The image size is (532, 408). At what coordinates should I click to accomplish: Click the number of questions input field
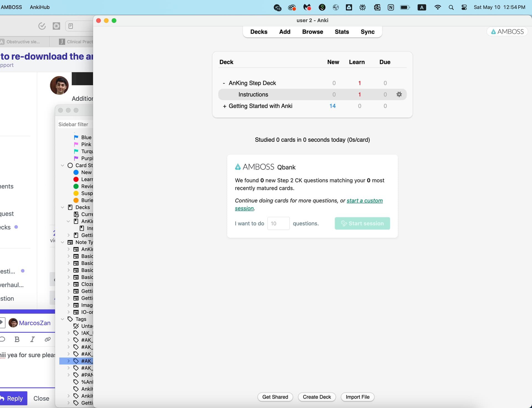(278, 223)
